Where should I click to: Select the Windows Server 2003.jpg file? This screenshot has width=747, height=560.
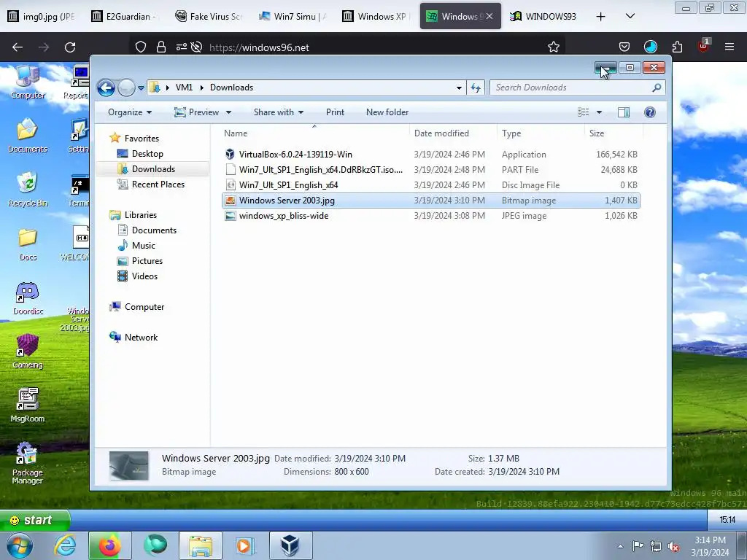click(430, 201)
